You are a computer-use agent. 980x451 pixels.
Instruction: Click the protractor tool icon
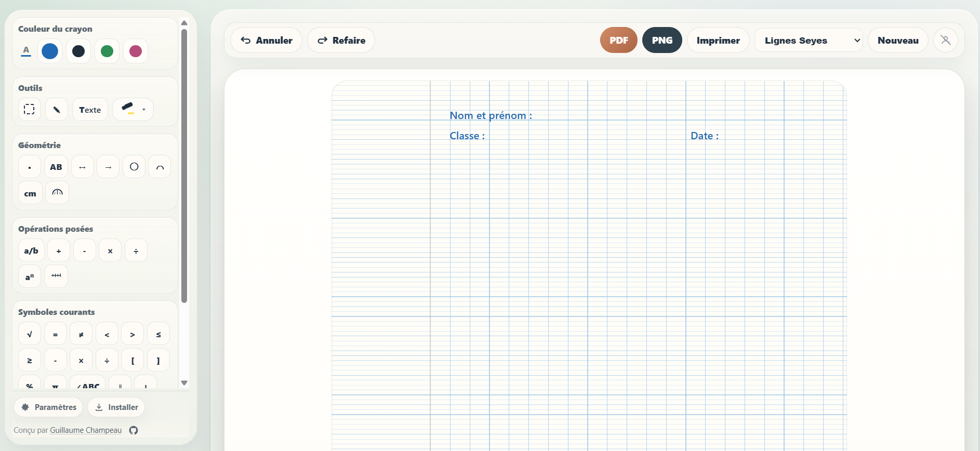(x=57, y=193)
